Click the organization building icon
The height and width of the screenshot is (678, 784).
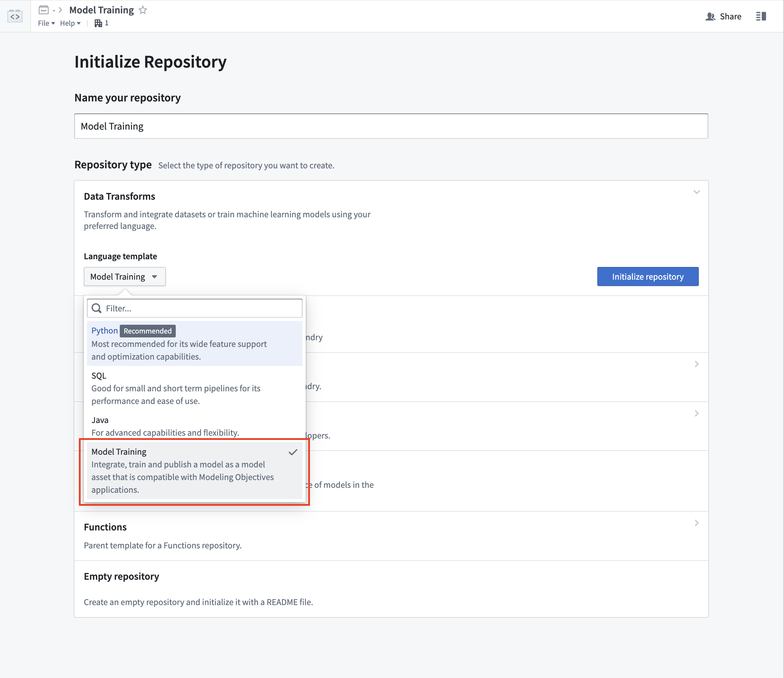[98, 23]
